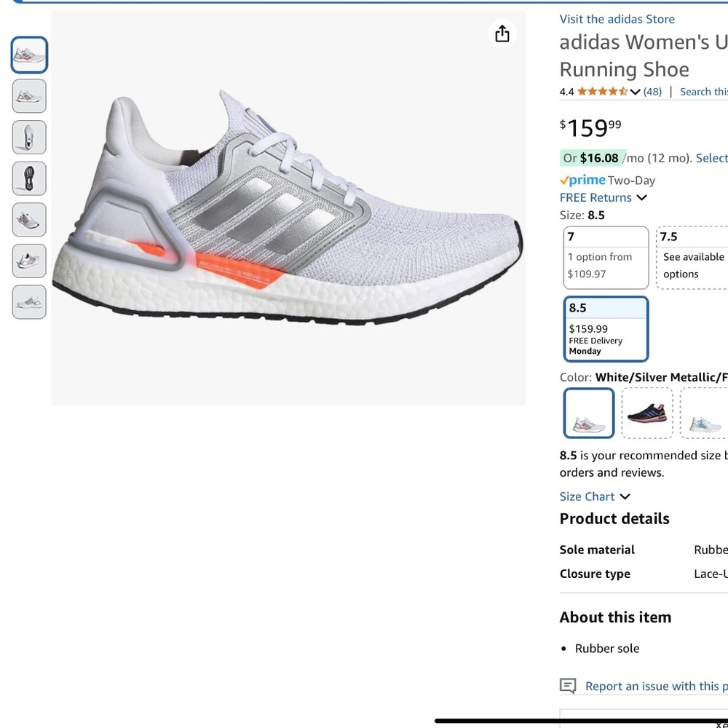728x728 pixels.
Task: Select the black and blue colorway swatch
Action: tap(646, 413)
